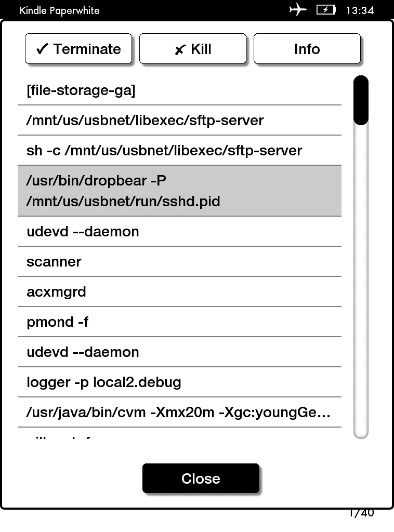394x532 pixels.
Task: Click the airplane mode icon
Action: [x=298, y=10]
